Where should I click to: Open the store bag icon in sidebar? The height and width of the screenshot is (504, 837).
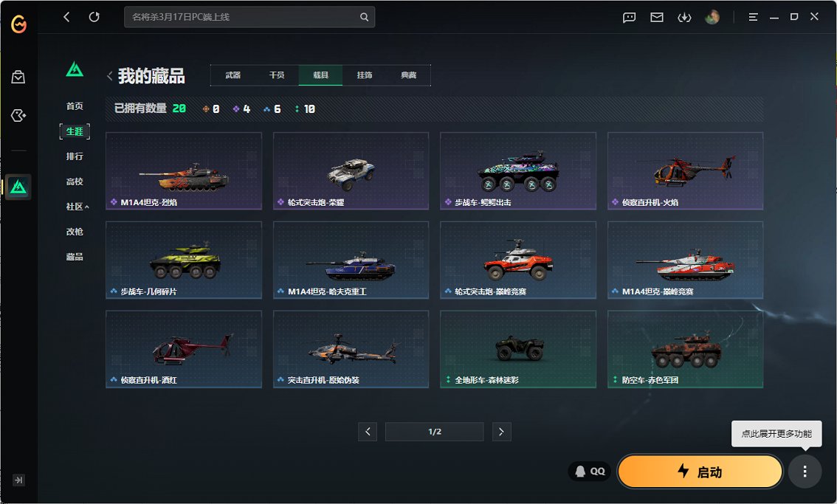pos(18,77)
